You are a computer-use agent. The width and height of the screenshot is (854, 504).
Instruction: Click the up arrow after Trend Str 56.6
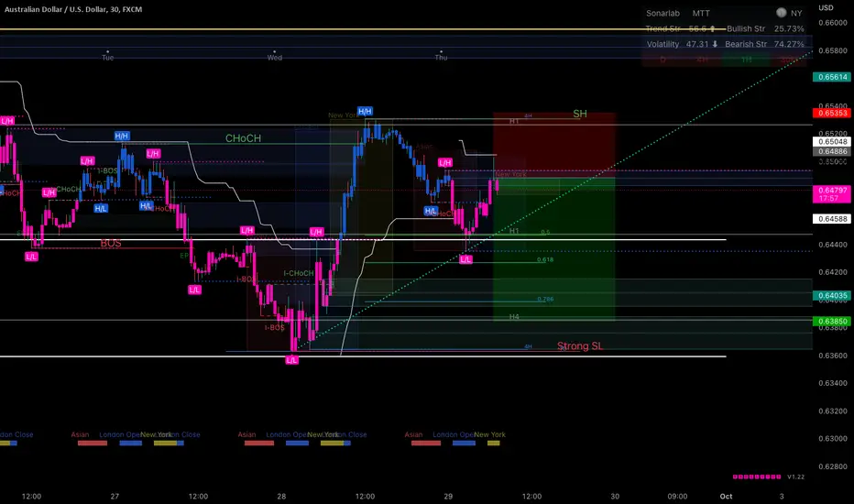coord(712,28)
